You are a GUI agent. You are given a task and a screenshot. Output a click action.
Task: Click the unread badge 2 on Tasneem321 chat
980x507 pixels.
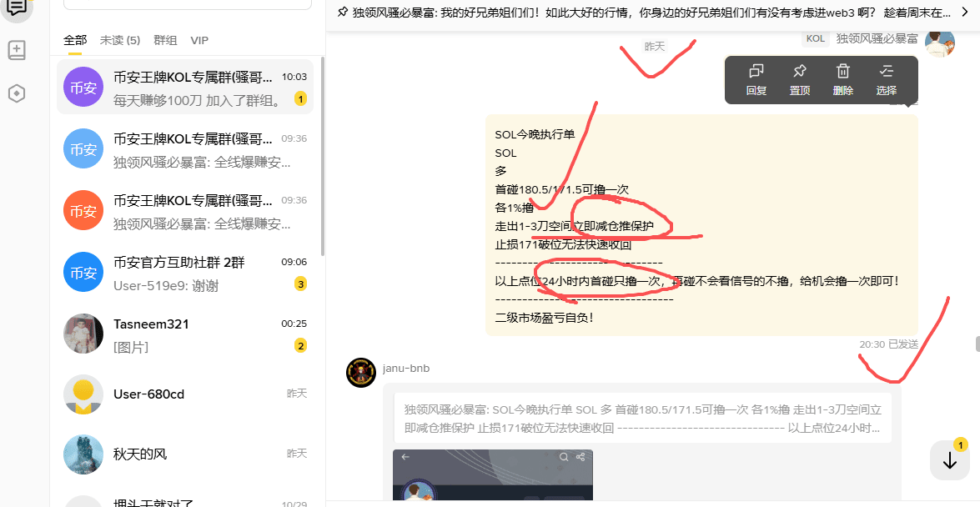click(300, 346)
